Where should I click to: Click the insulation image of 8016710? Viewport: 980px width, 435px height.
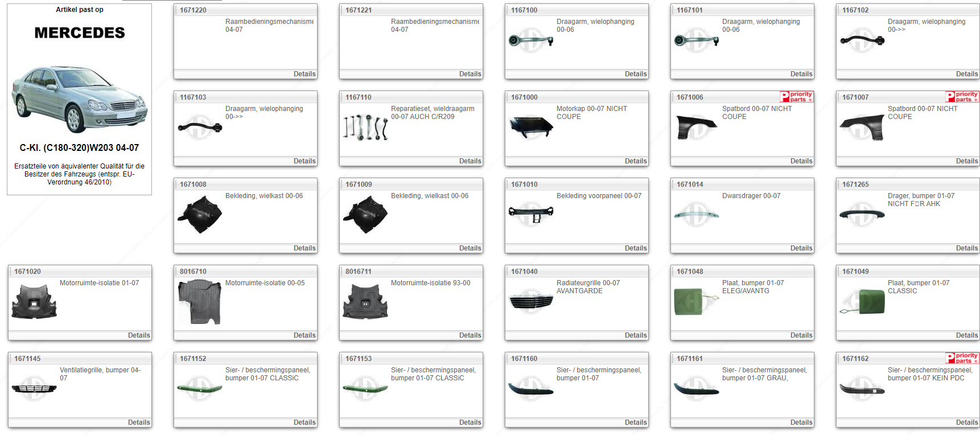click(200, 302)
